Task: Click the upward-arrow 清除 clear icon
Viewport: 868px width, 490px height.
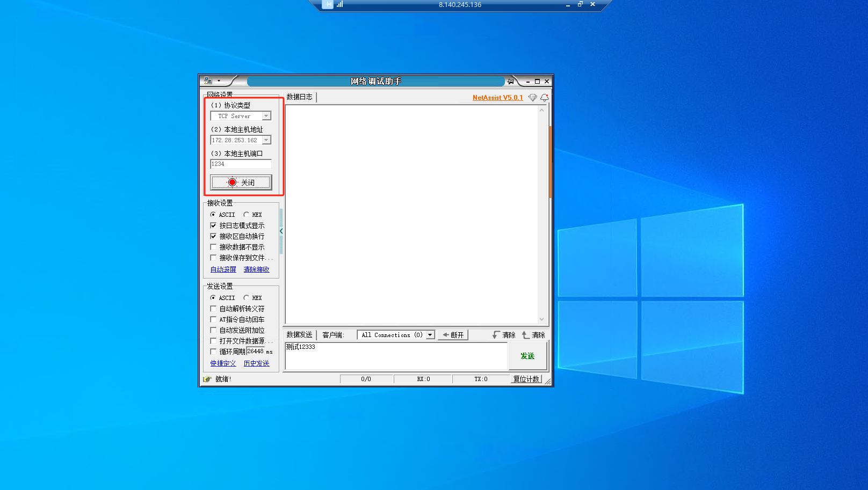Action: pyautogui.click(x=526, y=335)
